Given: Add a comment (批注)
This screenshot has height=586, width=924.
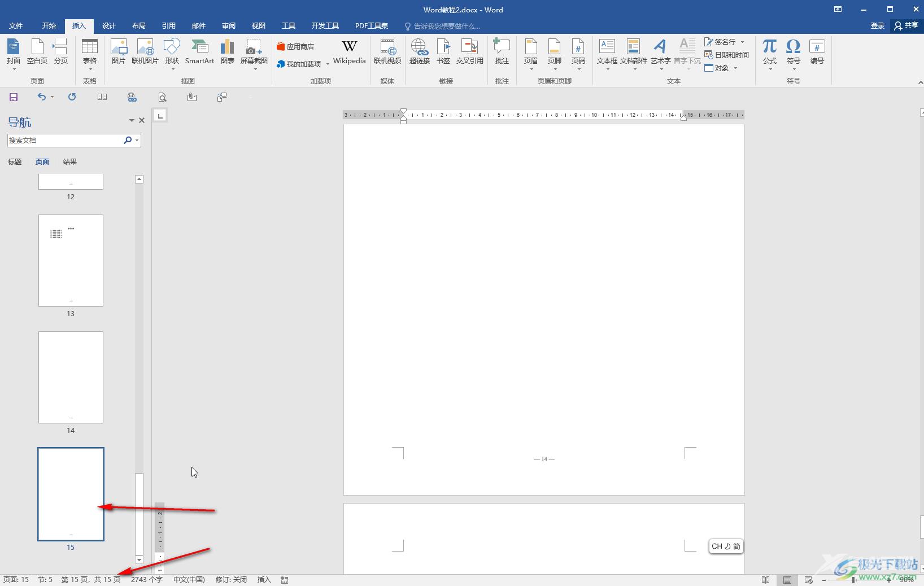Looking at the screenshot, I should [502, 52].
